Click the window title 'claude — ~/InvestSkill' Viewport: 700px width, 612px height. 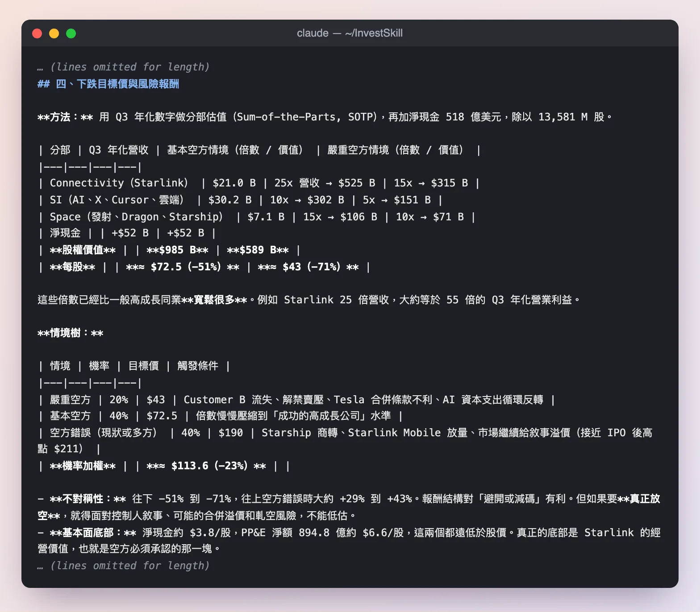(350, 33)
